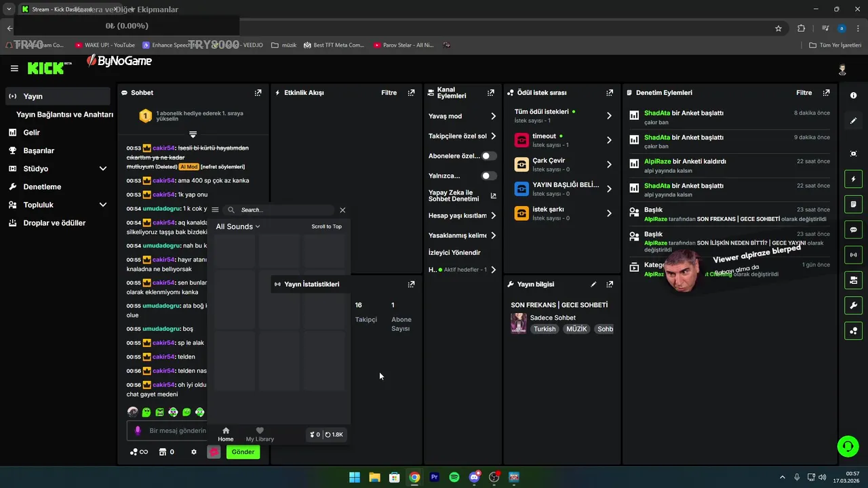Click the info icon in right sidebar

(853, 96)
